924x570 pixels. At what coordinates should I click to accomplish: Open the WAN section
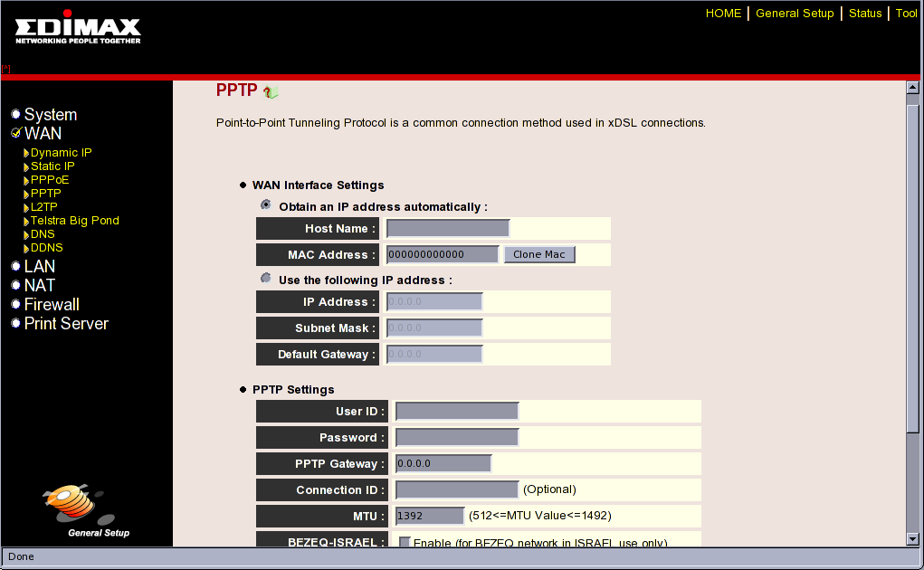(x=43, y=133)
